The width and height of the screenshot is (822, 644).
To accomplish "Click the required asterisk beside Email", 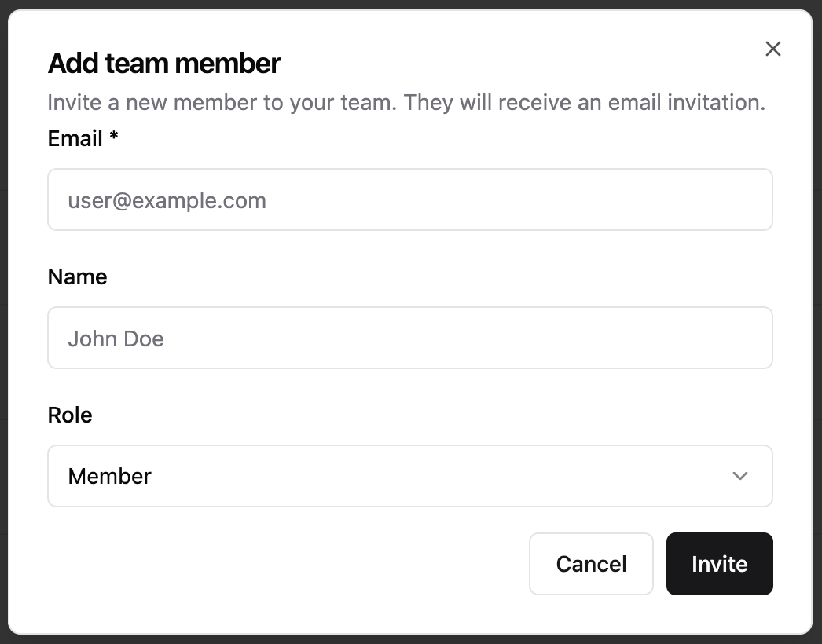I will pos(114,138).
